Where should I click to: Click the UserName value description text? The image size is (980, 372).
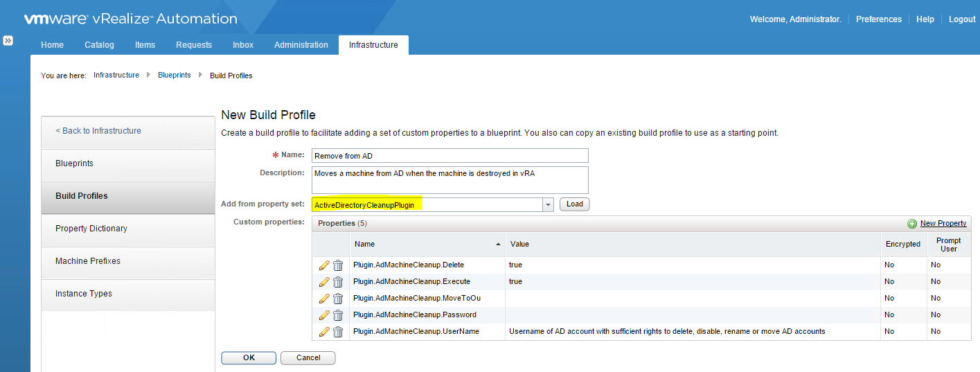[667, 331]
